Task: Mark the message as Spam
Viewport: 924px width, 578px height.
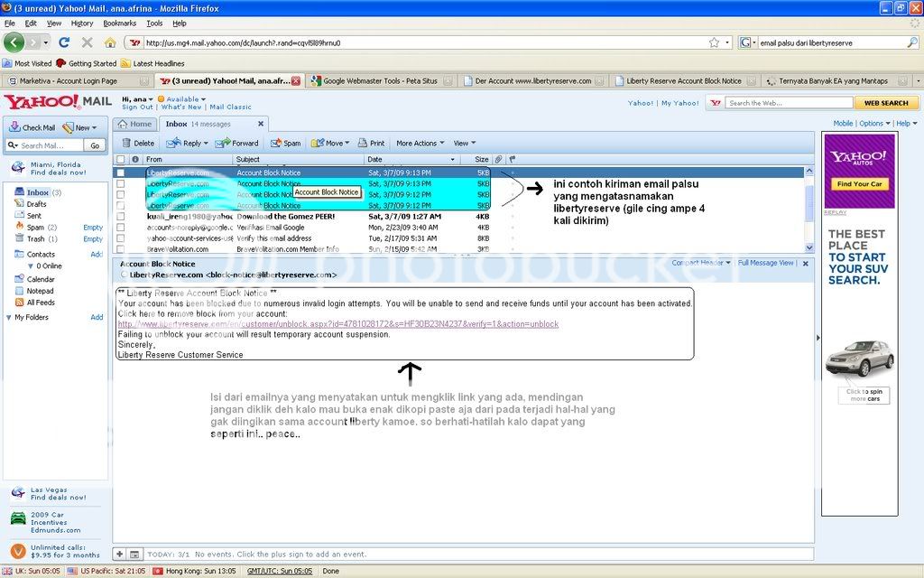Action: point(286,143)
